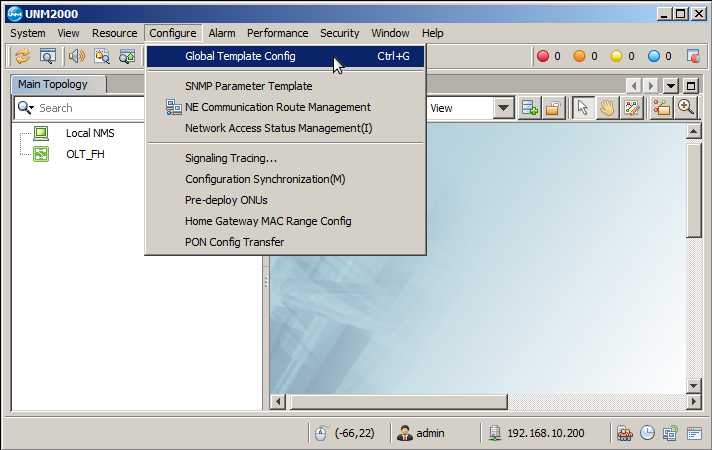
Task: Click the topology layout icon
Action: [662, 108]
